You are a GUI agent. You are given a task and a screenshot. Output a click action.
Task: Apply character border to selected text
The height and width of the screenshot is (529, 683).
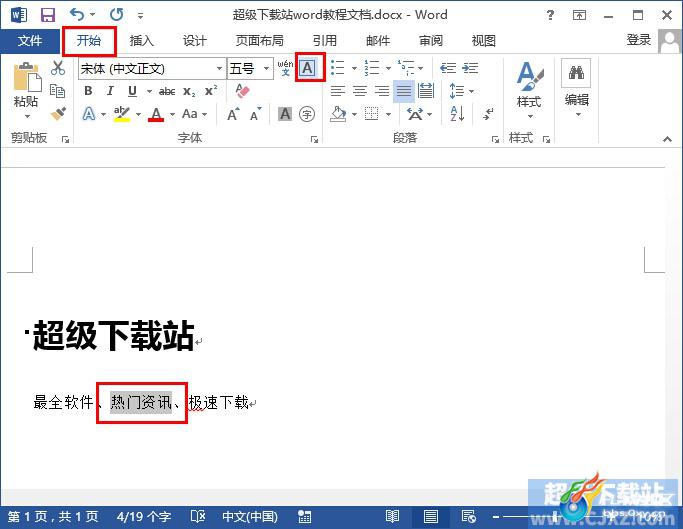tap(308, 68)
